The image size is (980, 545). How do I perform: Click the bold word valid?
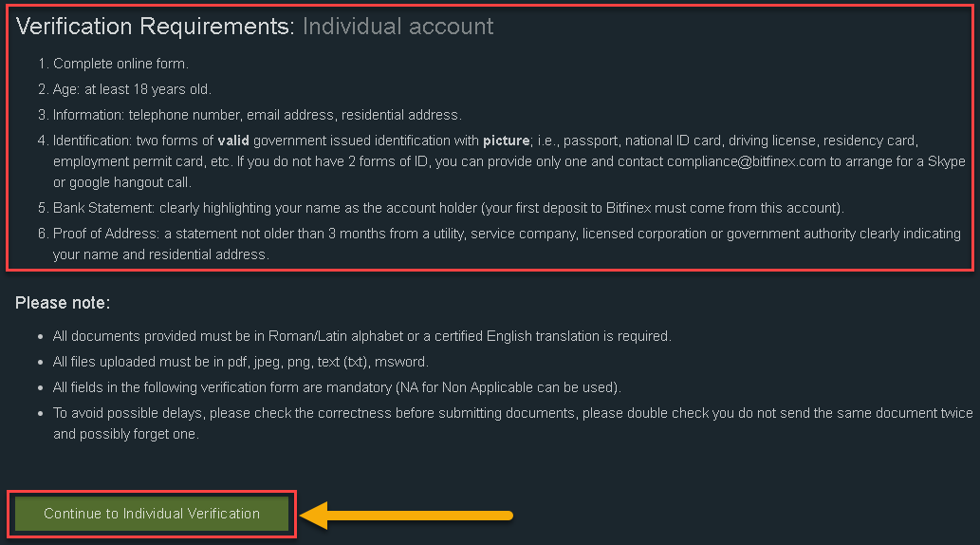233,141
